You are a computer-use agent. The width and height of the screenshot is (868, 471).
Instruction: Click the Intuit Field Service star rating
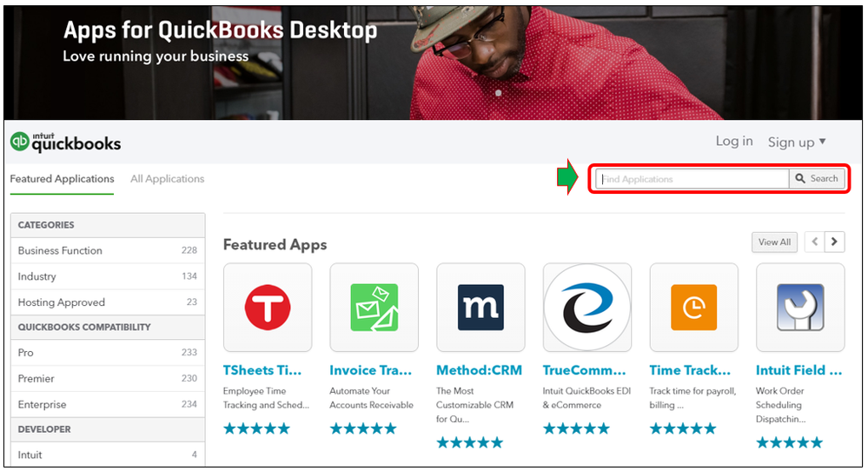[x=790, y=443]
